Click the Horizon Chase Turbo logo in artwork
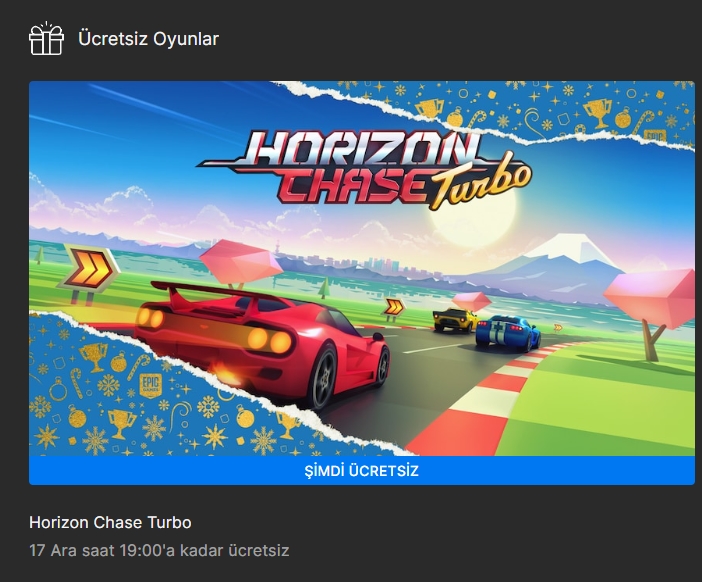Screen dimensions: 702x582 364,171
